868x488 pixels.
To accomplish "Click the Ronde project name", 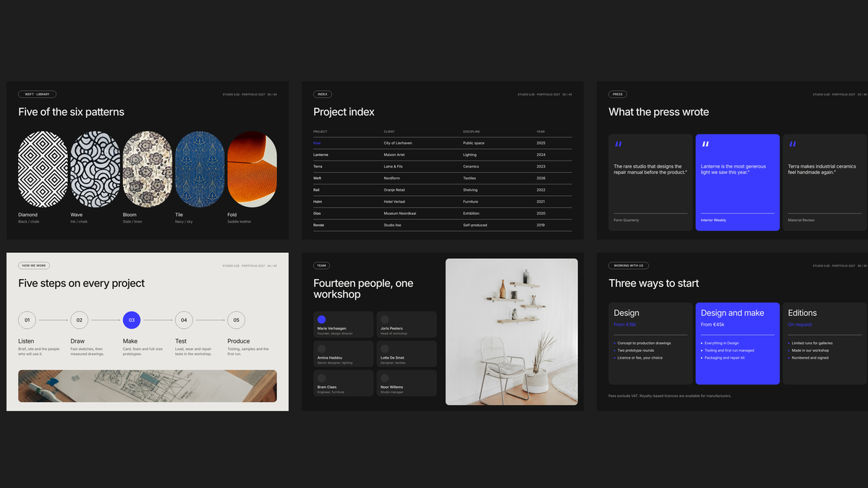I will tap(319, 225).
